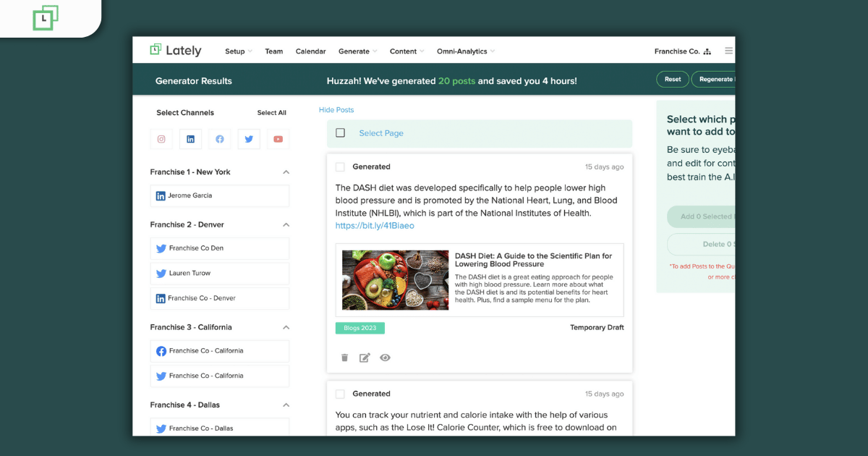Click the Regenerate button
Screen dimensions: 868x456
pos(714,80)
